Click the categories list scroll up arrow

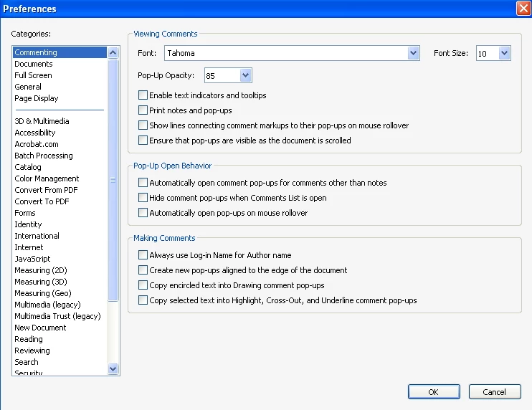pyautogui.click(x=113, y=52)
